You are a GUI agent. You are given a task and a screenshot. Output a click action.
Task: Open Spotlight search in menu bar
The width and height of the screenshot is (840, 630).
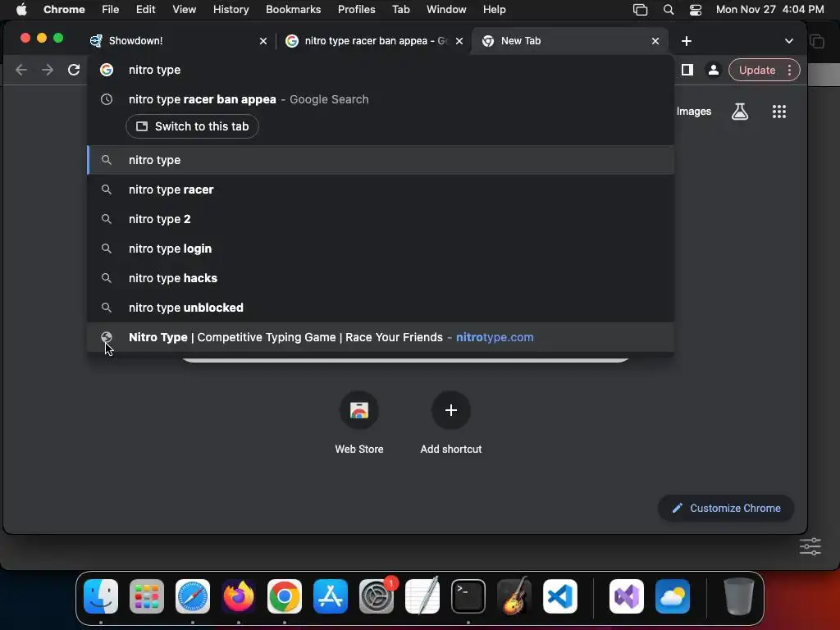(x=668, y=10)
